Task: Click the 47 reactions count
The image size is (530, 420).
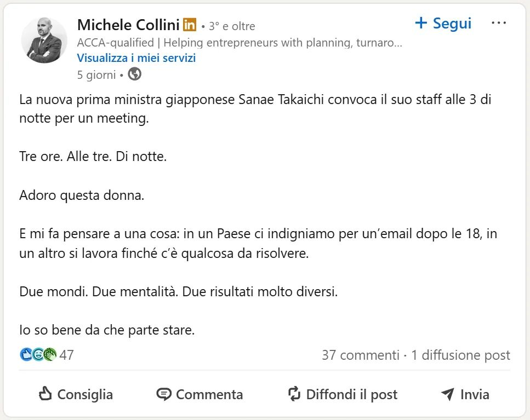Action: pos(66,355)
